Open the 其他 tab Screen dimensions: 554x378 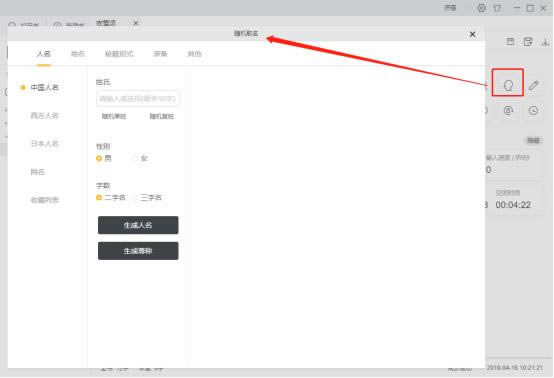click(194, 54)
